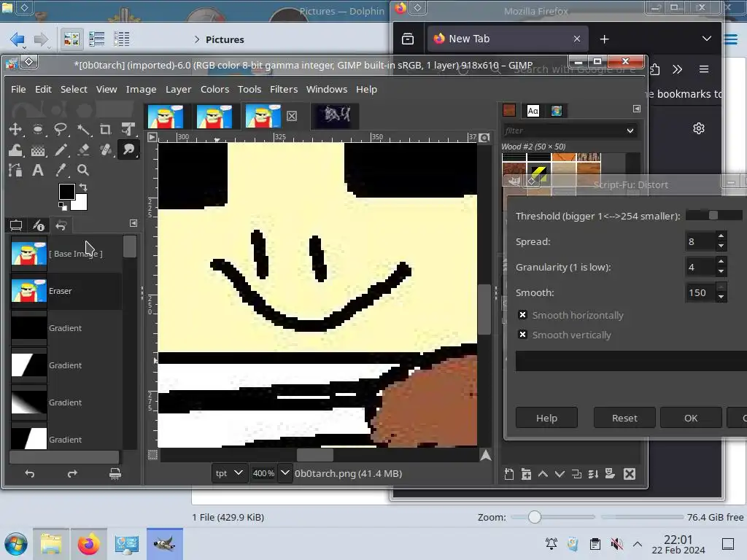
Task: Click the black foreground color swatch
Action: (x=66, y=192)
